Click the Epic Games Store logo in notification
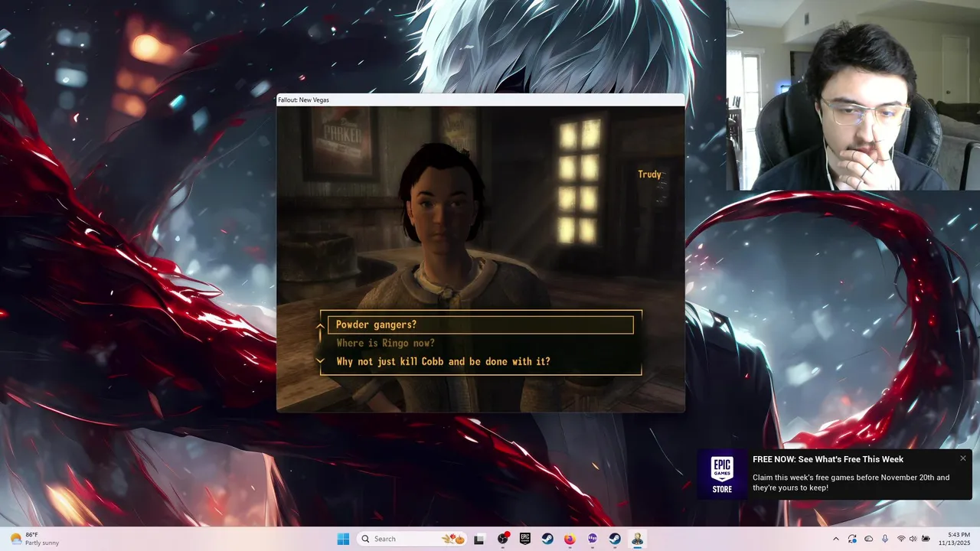 722,474
